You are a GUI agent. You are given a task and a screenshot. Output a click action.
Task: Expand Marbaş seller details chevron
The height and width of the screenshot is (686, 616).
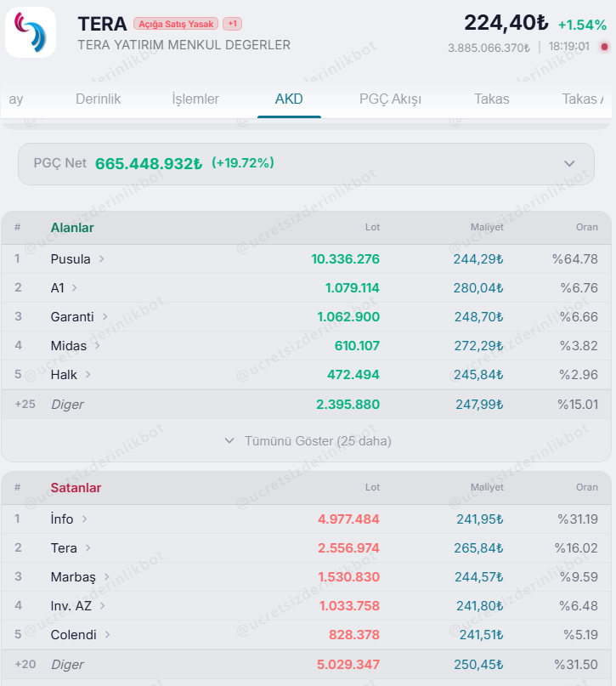pos(107,576)
